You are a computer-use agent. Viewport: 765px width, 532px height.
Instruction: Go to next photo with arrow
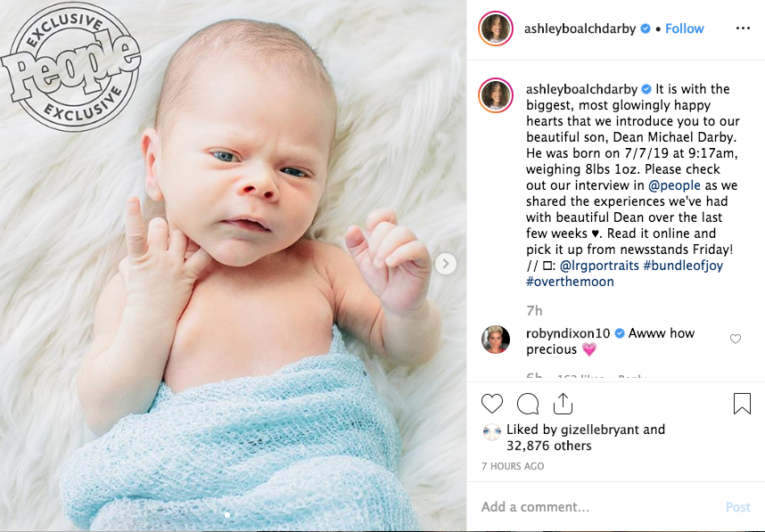(x=446, y=264)
